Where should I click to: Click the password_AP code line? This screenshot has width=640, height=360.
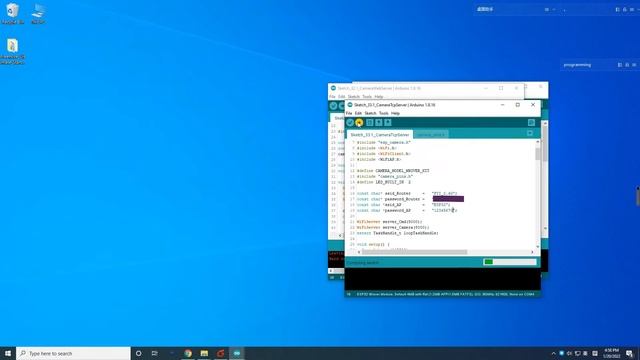click(407, 211)
